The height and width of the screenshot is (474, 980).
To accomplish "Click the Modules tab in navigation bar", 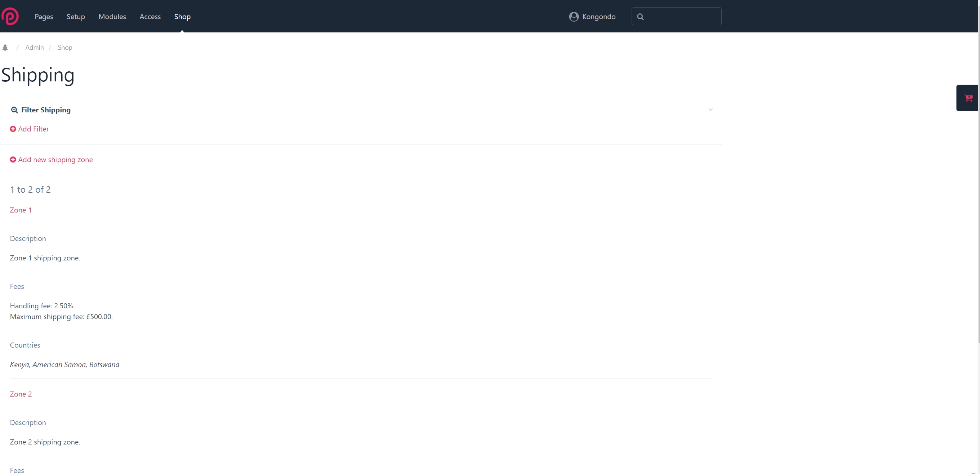I will point(112,16).
